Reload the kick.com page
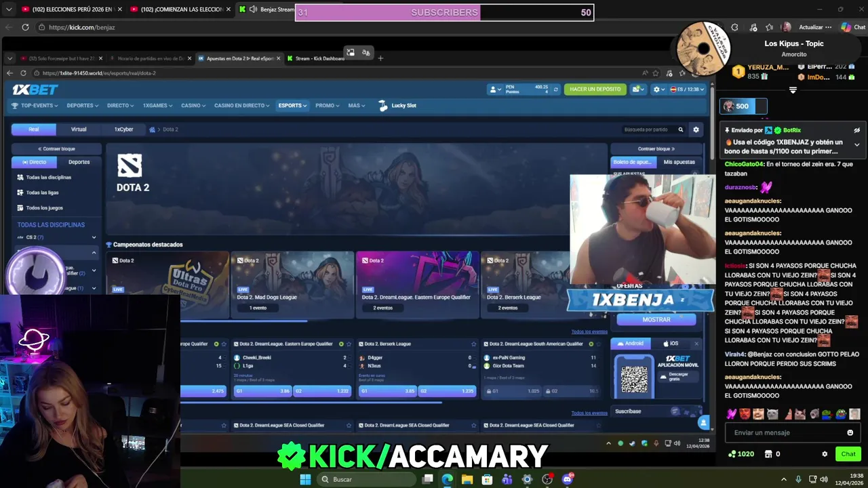Image resolution: width=868 pixels, height=488 pixels. pyautogui.click(x=25, y=27)
